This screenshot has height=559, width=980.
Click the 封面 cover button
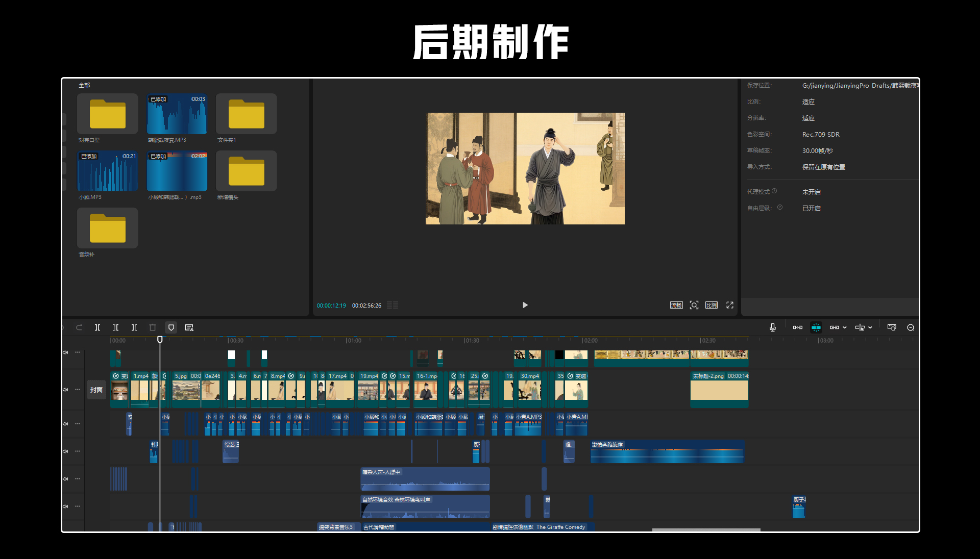click(96, 390)
